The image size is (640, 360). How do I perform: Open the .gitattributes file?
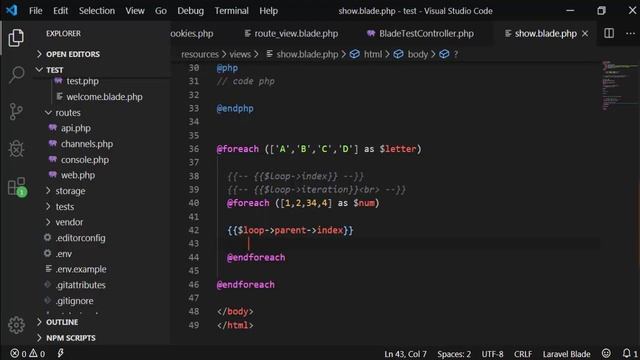coord(80,285)
